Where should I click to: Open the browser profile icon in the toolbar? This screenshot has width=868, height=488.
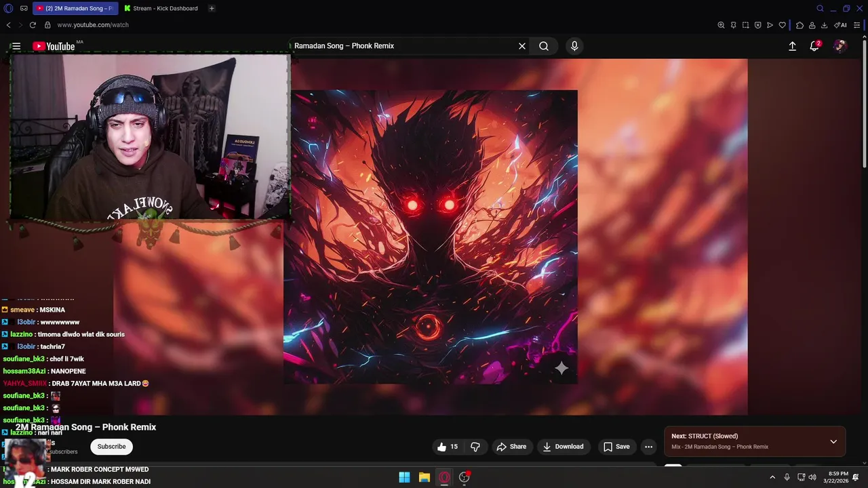812,25
